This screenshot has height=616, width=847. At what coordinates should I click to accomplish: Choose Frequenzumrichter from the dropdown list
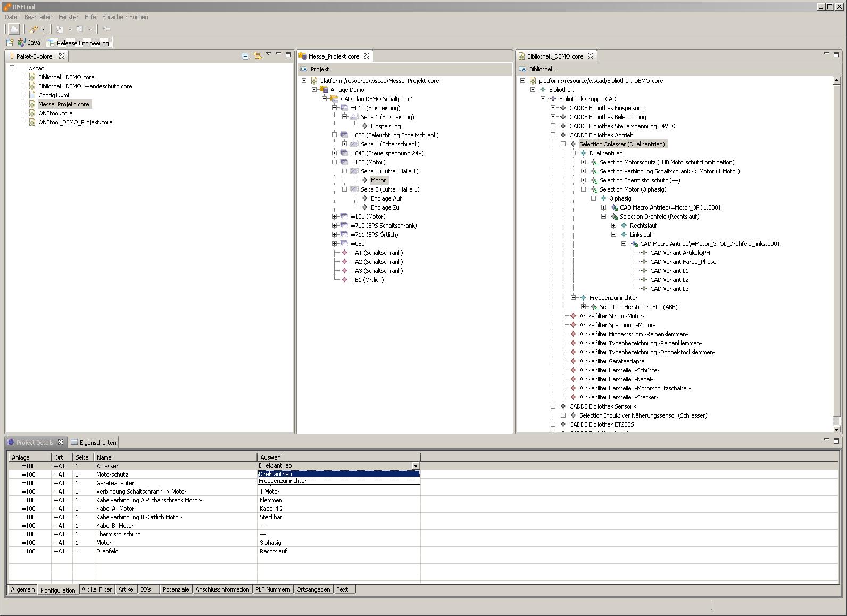tap(283, 481)
